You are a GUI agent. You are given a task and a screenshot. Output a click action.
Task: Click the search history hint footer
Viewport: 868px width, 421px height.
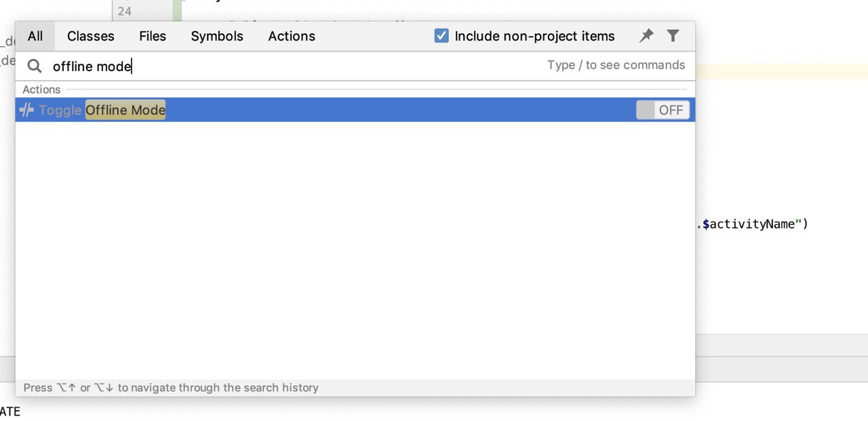(171, 388)
